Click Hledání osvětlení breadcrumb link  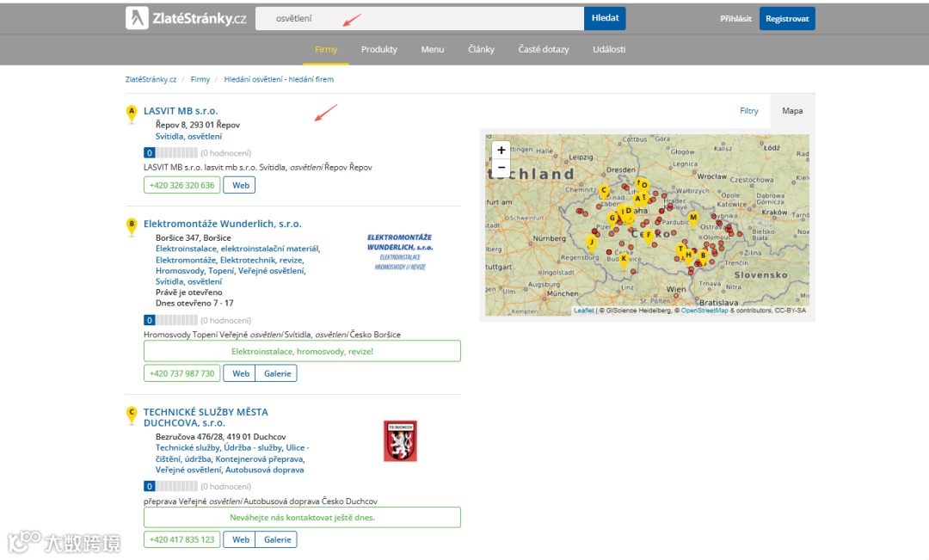(279, 79)
